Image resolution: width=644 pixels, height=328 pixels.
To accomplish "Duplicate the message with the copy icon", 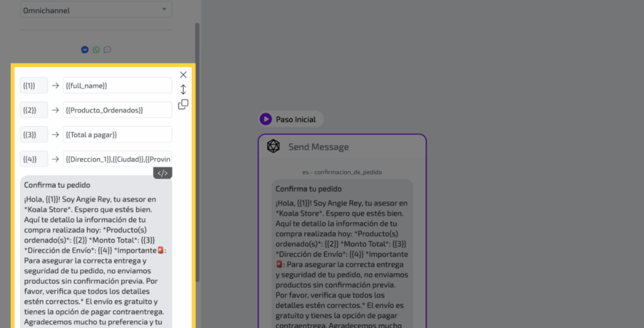I will pyautogui.click(x=183, y=104).
